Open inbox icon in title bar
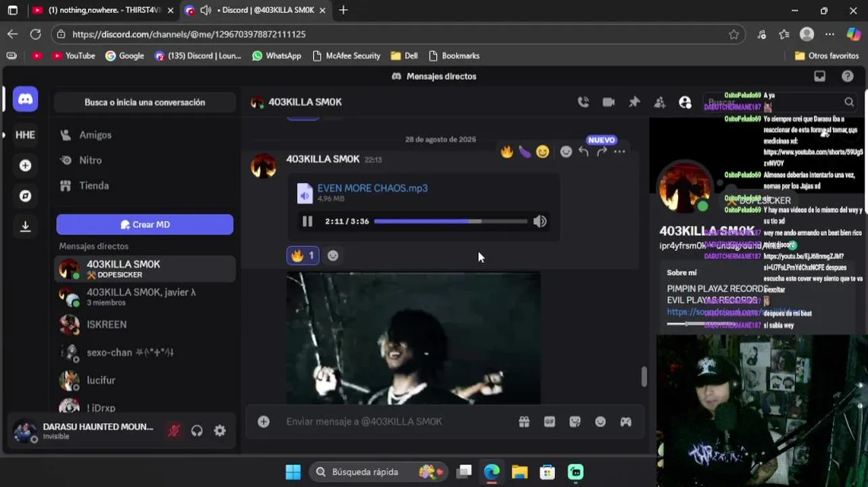The width and height of the screenshot is (868, 487). tap(819, 76)
